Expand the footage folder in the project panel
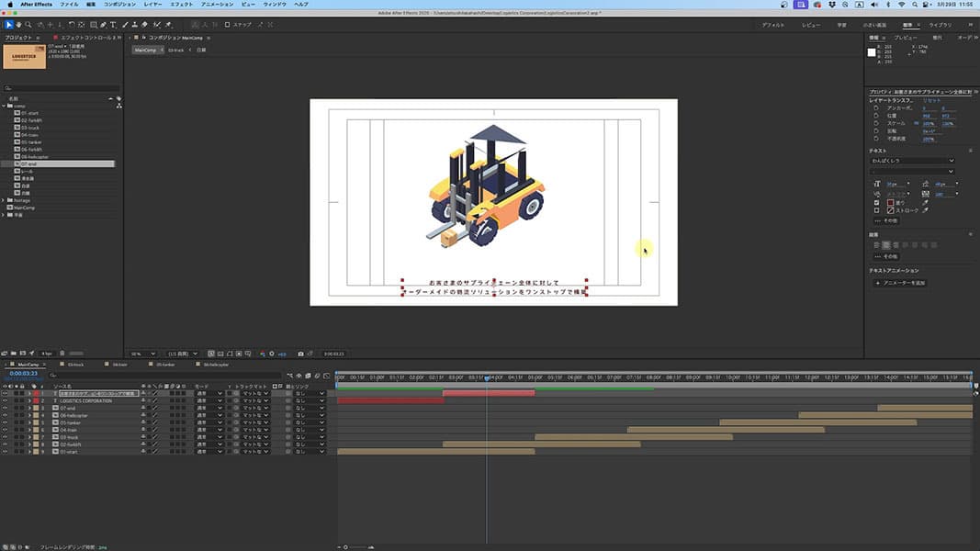Screen dimensions: 980x551 click(5, 200)
